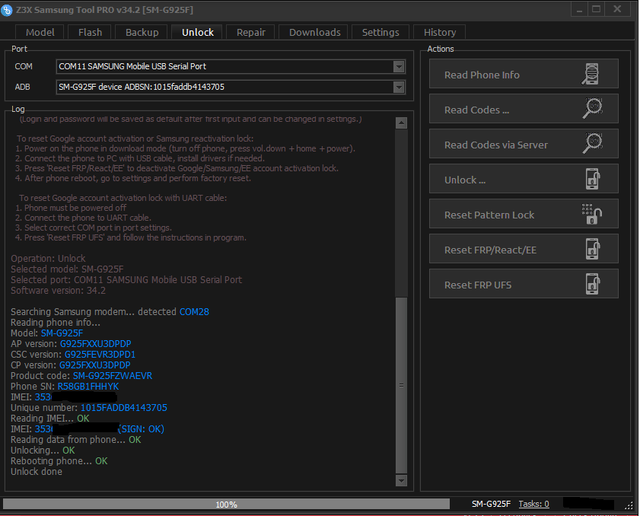Click the Reset FRP UFS button label
640x516 pixels.
point(478,285)
